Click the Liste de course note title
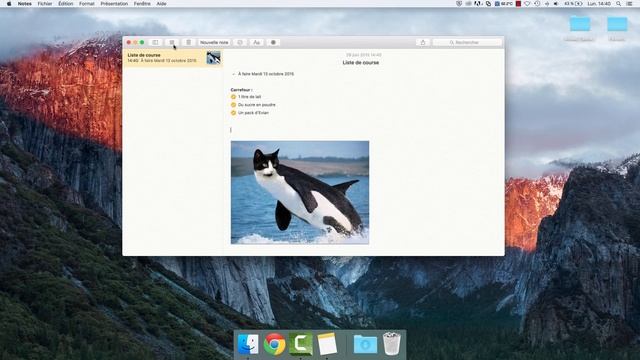The width and height of the screenshot is (640, 360). pos(361,62)
